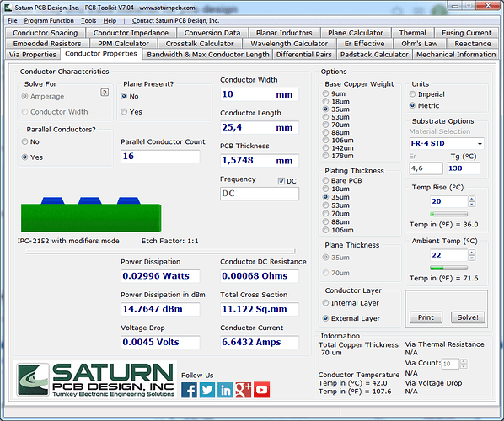The width and height of the screenshot is (504, 421).
Task: Click the Saturn PCB Design logo
Action: pos(95,380)
